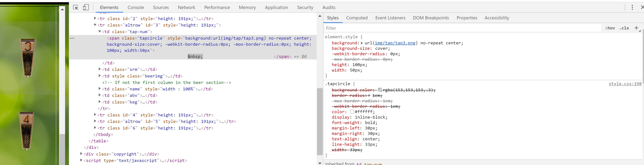Go to the Performance tab
The image size is (644, 165).
(x=217, y=7)
